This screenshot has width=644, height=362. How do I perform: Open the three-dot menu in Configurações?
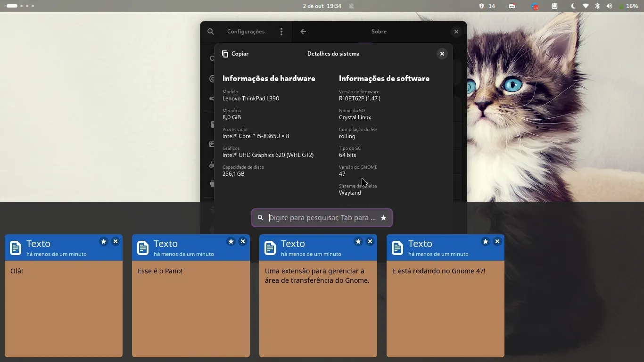click(281, 32)
